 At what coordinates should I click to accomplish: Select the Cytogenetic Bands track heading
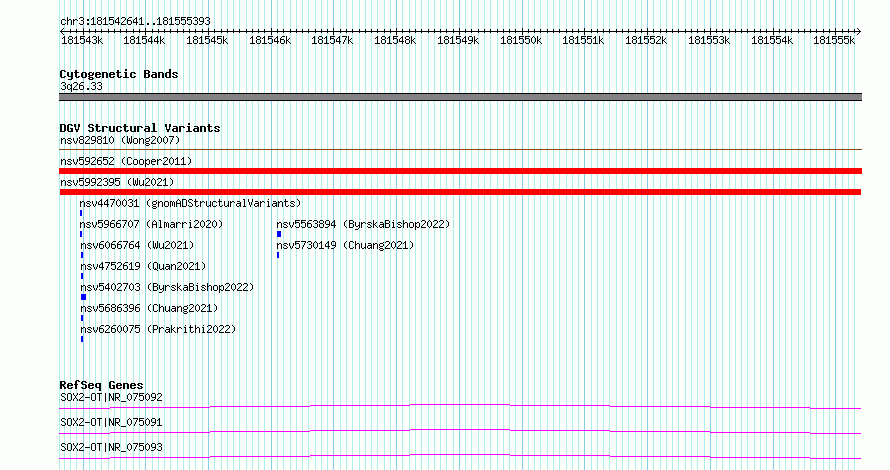[x=119, y=74]
